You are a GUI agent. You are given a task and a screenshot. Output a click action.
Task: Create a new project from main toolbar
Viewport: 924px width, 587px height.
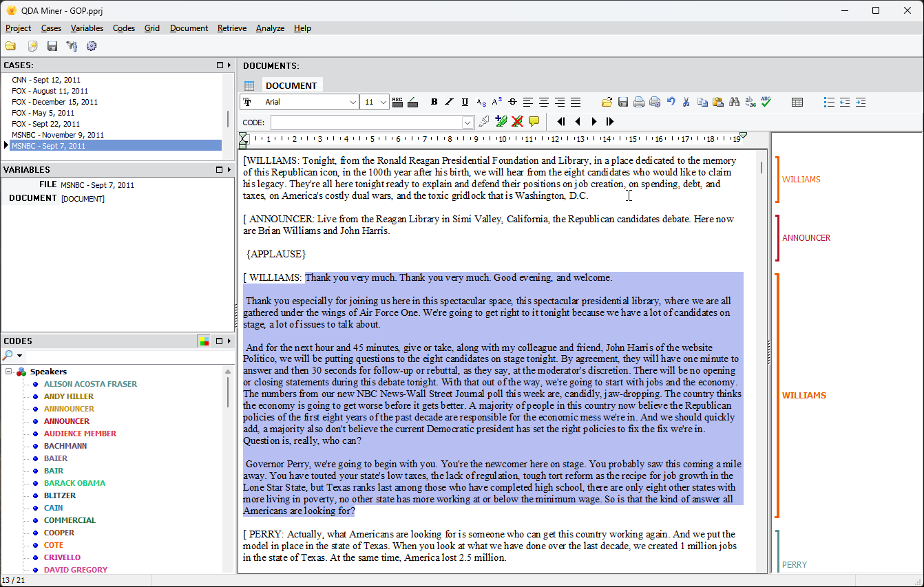(32, 46)
